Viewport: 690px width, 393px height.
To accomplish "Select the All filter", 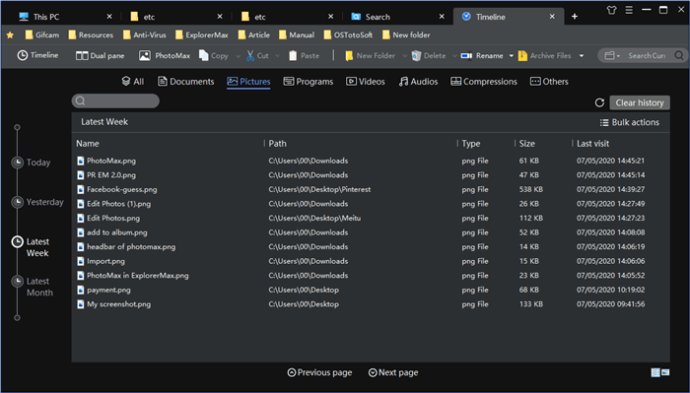I will tap(133, 81).
